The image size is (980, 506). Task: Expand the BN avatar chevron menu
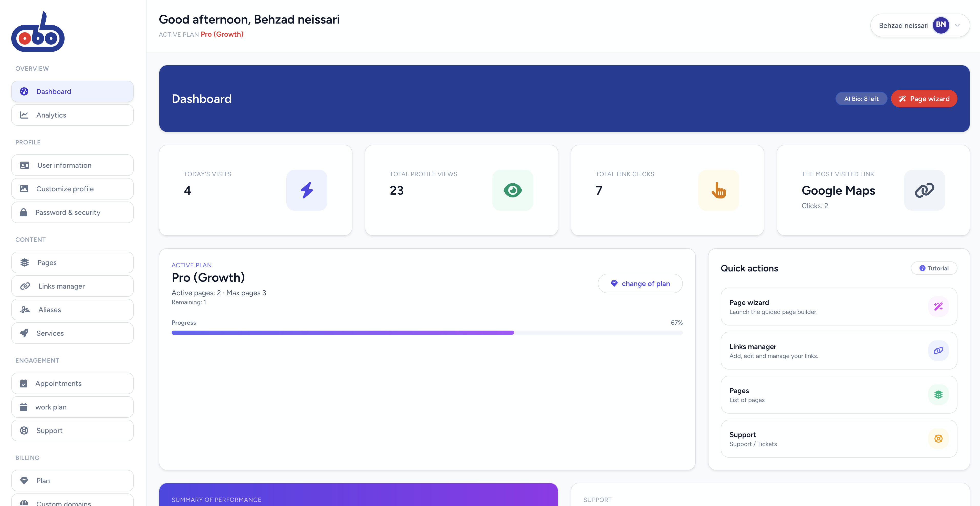(x=958, y=25)
